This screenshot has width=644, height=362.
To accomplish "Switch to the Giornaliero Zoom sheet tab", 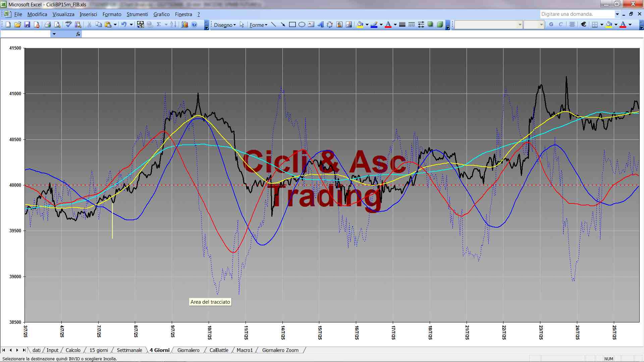I will [x=280, y=350].
